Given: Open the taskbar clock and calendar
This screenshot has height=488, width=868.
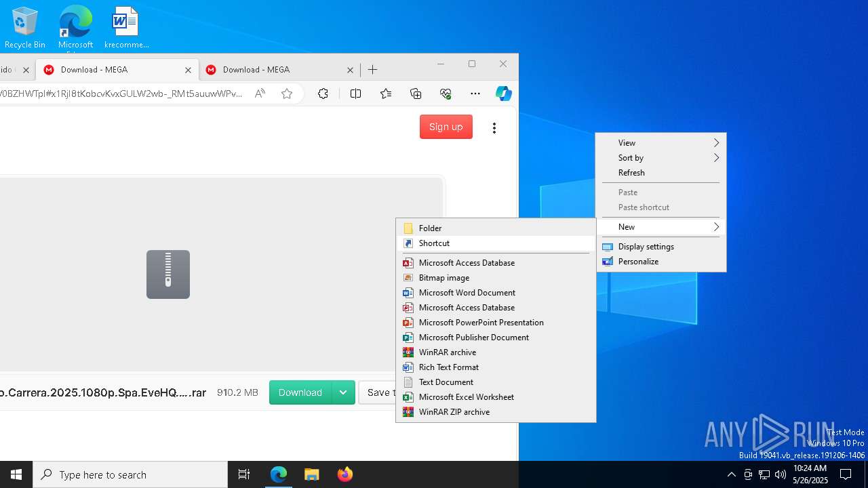Looking at the screenshot, I should coord(810,474).
